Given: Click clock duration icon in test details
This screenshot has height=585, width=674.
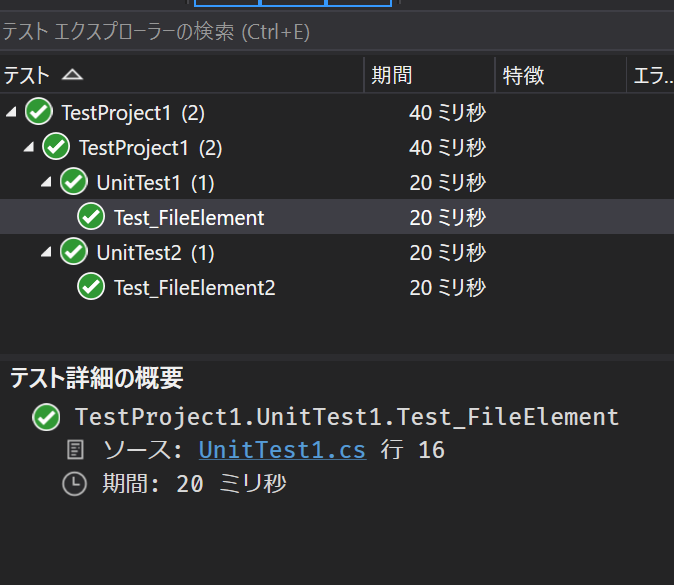Looking at the screenshot, I should [x=74, y=484].
